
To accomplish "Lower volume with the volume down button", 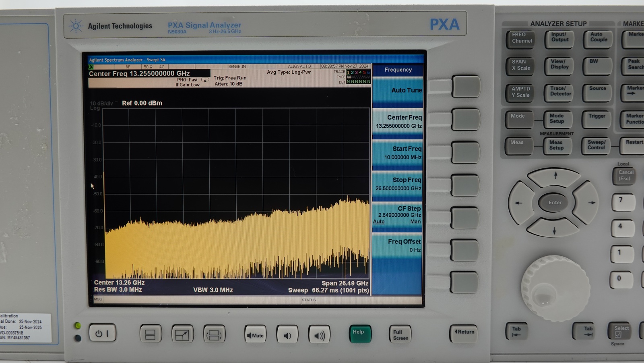I will pyautogui.click(x=287, y=335).
